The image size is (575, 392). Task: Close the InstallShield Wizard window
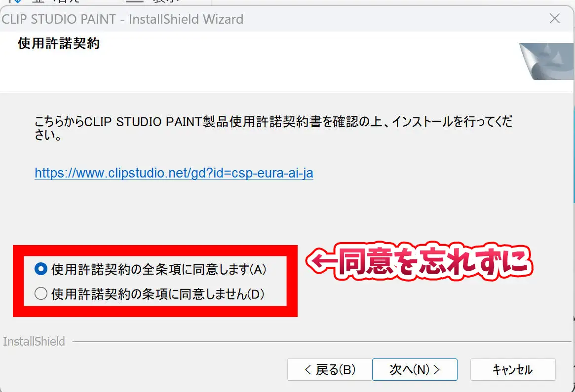(x=554, y=18)
